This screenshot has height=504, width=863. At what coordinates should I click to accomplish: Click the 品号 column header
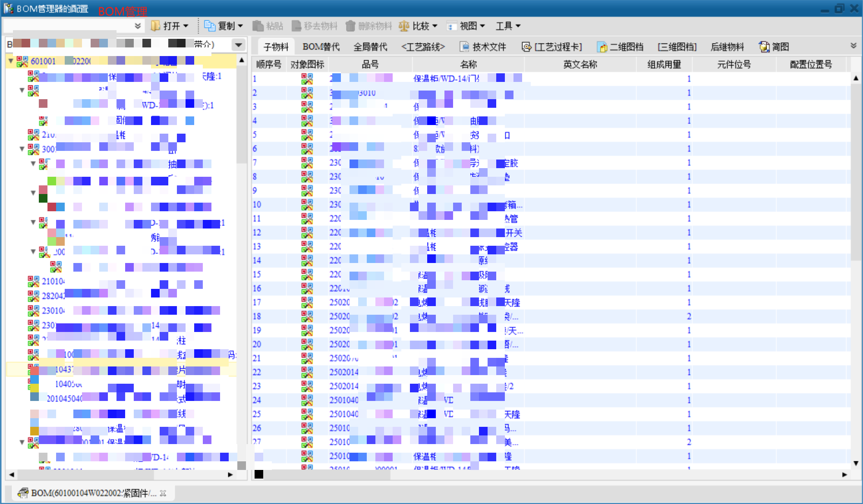click(x=370, y=65)
